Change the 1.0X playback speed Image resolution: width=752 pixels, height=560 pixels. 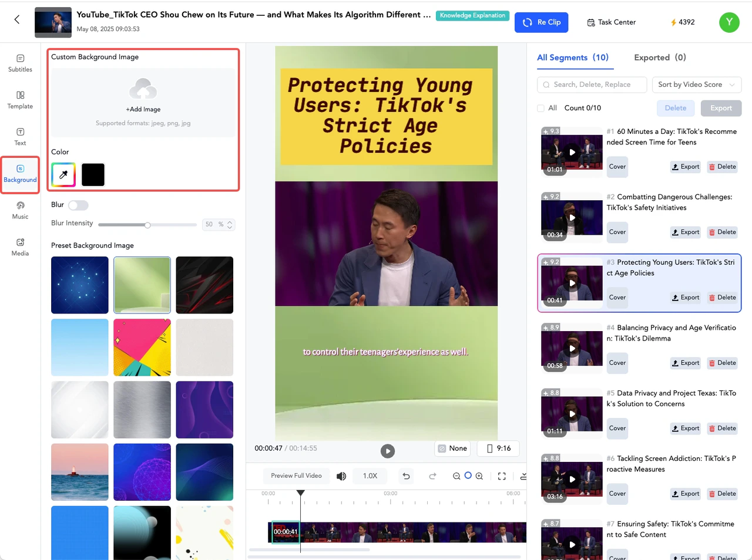point(370,476)
